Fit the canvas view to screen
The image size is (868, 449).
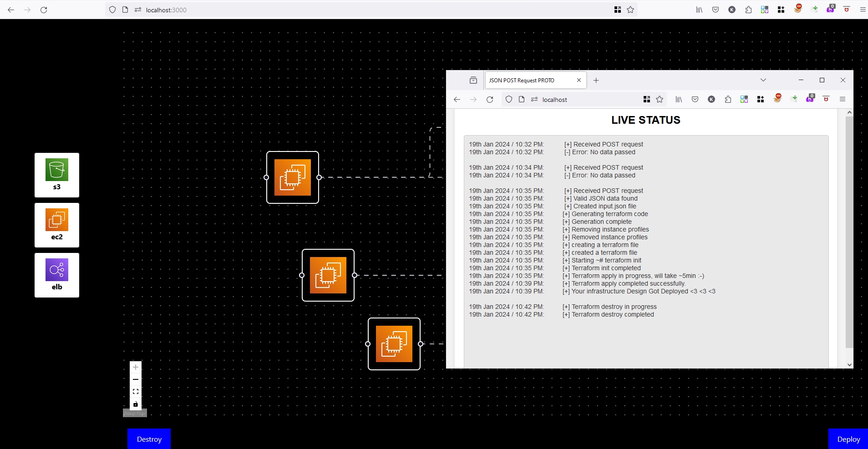(x=136, y=392)
